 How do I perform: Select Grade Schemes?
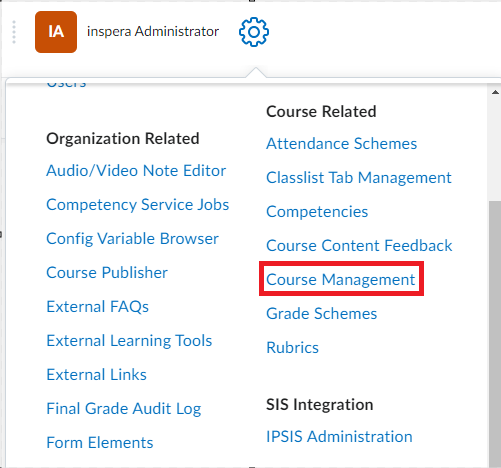pos(322,314)
